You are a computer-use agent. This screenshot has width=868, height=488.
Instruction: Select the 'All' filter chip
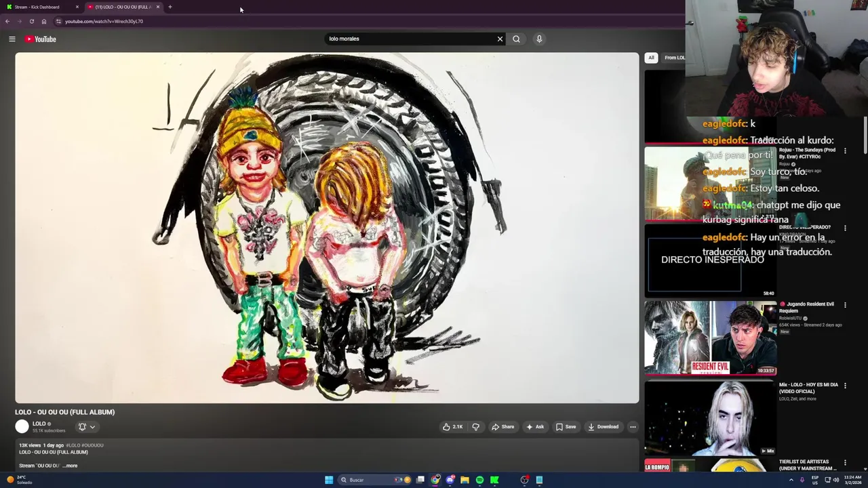pos(651,58)
